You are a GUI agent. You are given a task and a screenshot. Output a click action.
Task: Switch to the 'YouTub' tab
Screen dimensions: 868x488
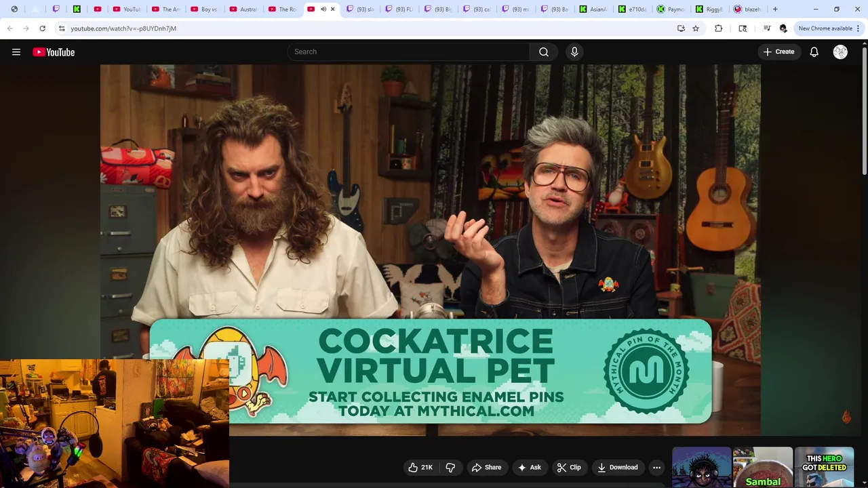[127, 9]
